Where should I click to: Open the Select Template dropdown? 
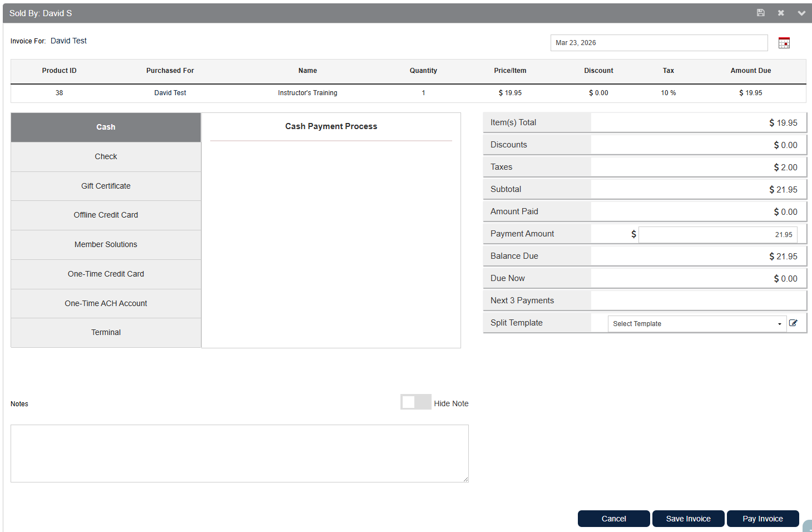point(696,324)
